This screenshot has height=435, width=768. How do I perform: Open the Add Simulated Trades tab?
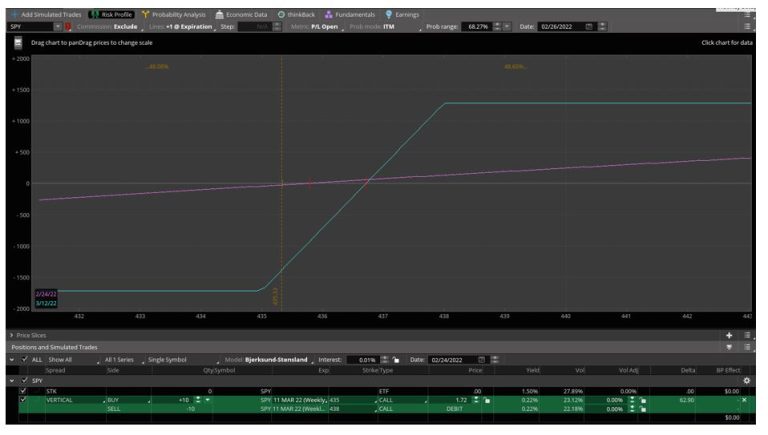click(x=46, y=15)
